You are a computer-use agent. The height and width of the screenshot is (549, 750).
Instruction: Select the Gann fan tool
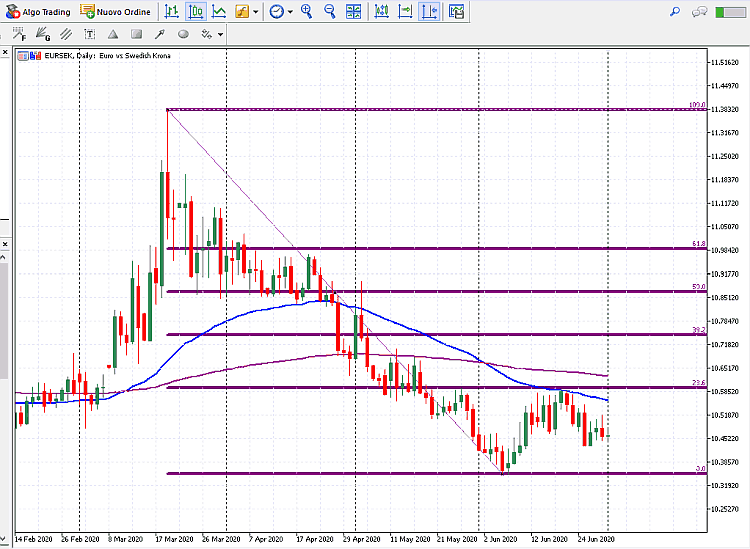[42, 34]
